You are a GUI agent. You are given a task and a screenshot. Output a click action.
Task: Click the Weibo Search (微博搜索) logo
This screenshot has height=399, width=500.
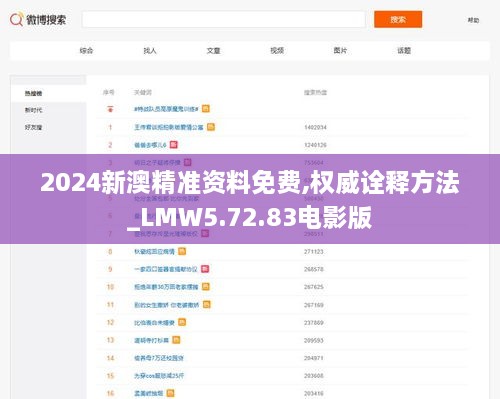pos(38,20)
